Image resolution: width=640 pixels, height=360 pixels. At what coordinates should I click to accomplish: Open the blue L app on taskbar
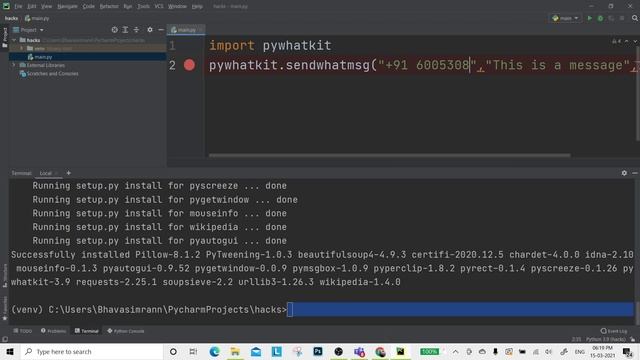coord(277,351)
